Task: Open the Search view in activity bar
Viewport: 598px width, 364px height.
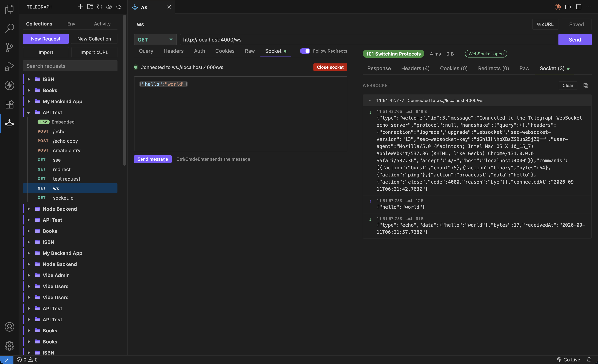Action: (x=9, y=28)
